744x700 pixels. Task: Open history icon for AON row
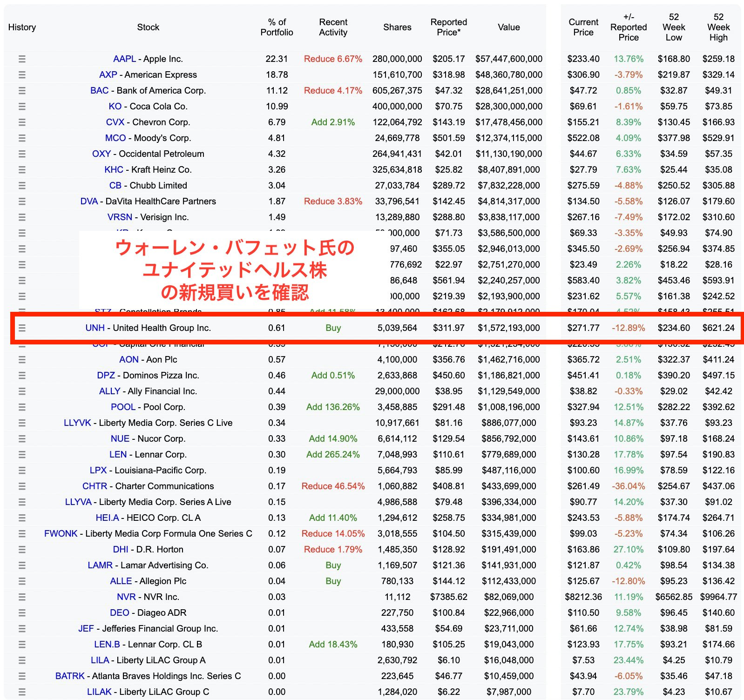pos(22,360)
